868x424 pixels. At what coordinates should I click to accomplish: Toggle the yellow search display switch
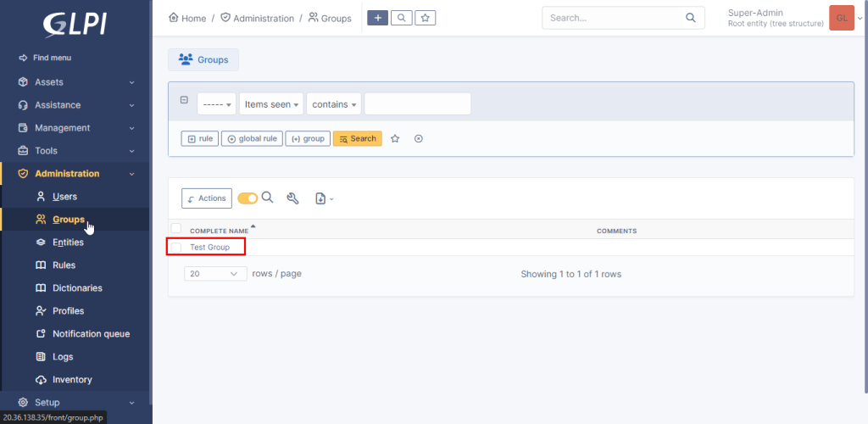point(248,198)
